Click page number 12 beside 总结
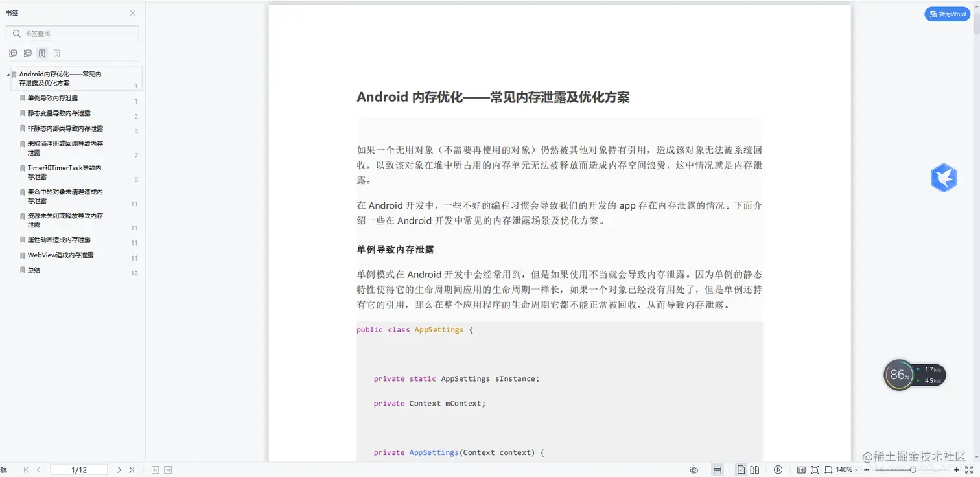This screenshot has height=477, width=980. pos(135,273)
